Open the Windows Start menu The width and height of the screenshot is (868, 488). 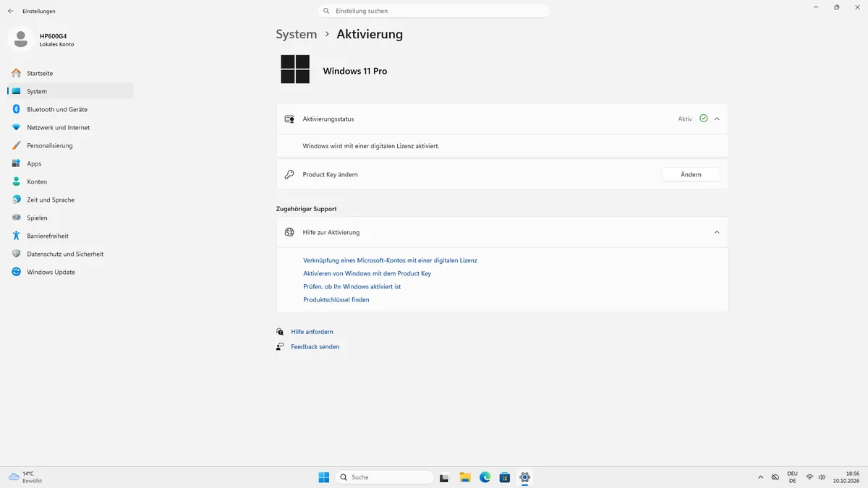pyautogui.click(x=324, y=477)
